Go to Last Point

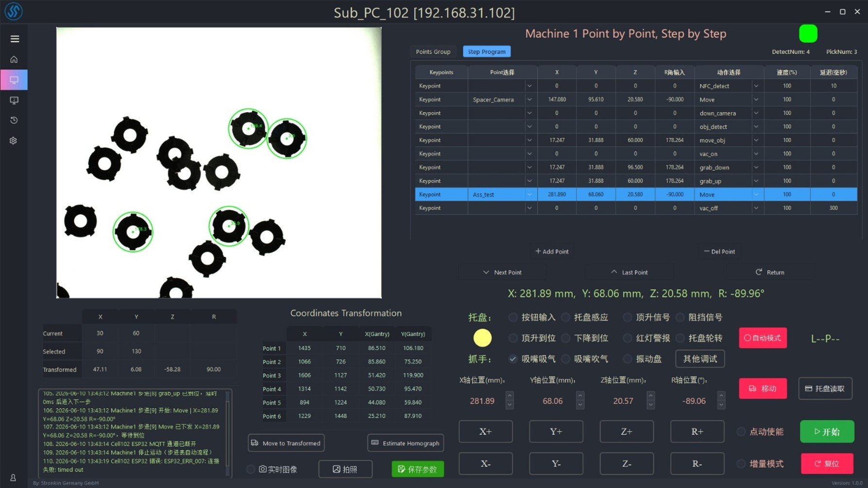(629, 272)
